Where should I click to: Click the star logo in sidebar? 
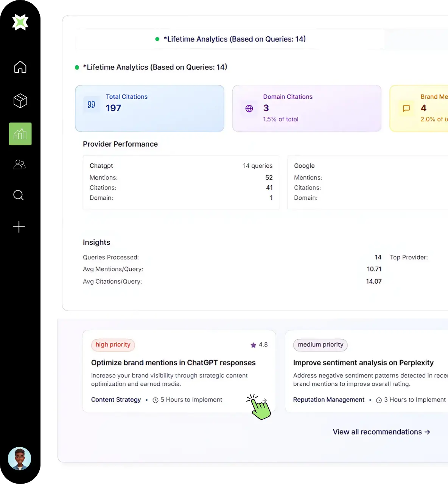coord(20,22)
